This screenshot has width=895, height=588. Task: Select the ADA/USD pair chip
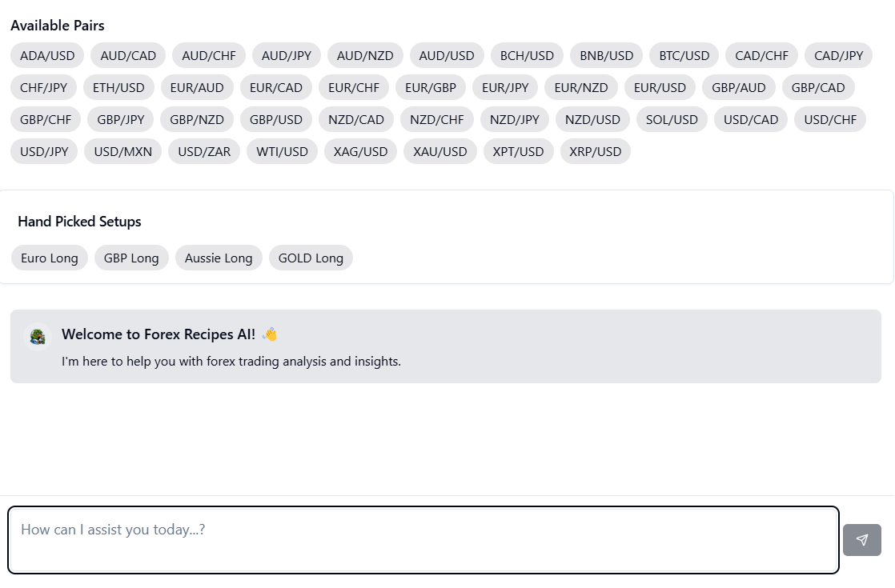(47, 55)
